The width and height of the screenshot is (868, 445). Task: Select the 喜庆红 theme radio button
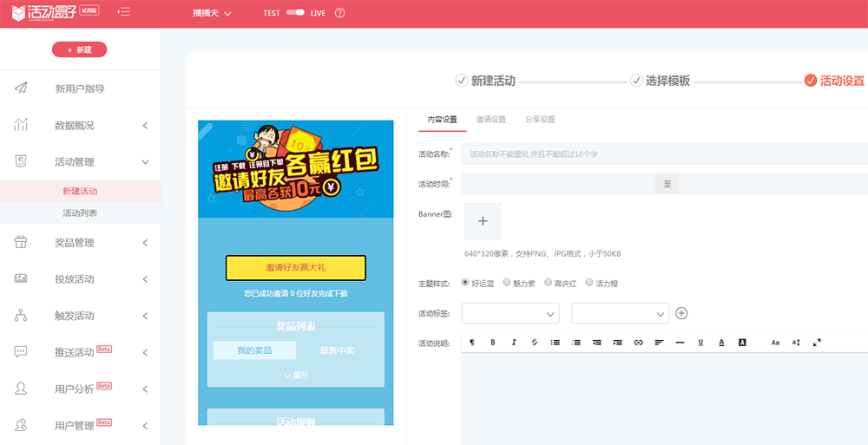548,283
